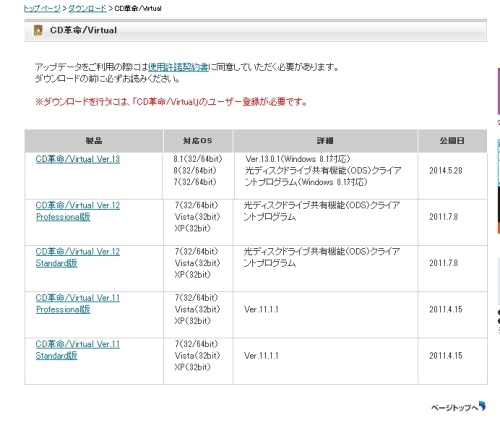Image resolution: width=500 pixels, height=423 pixels.
Task: Click Vista(32bit) in Ver.12 Professional版 row
Action: [x=197, y=217]
